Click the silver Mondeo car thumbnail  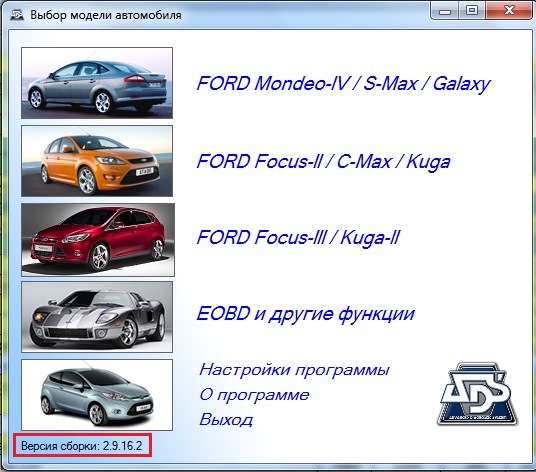coord(97,83)
